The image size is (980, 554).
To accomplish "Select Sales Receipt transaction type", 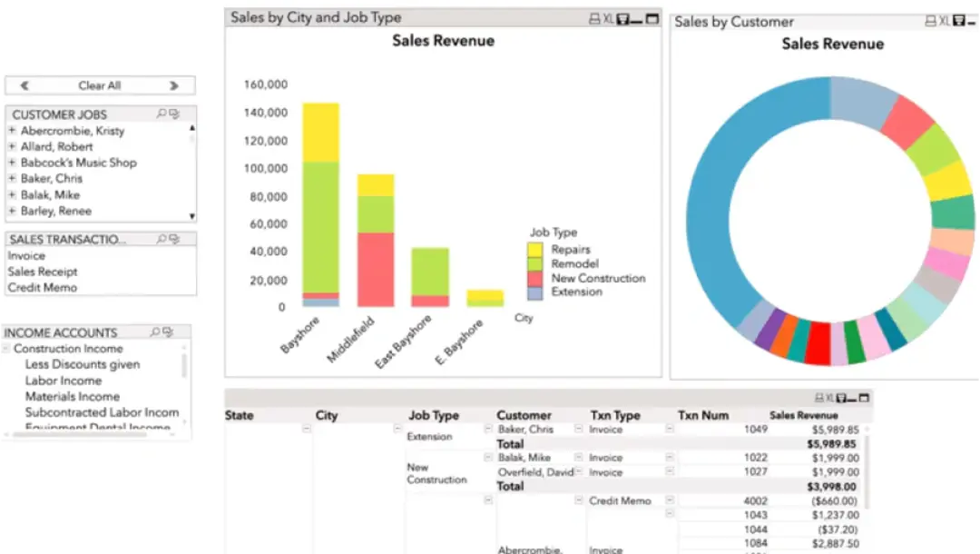I will click(x=43, y=272).
